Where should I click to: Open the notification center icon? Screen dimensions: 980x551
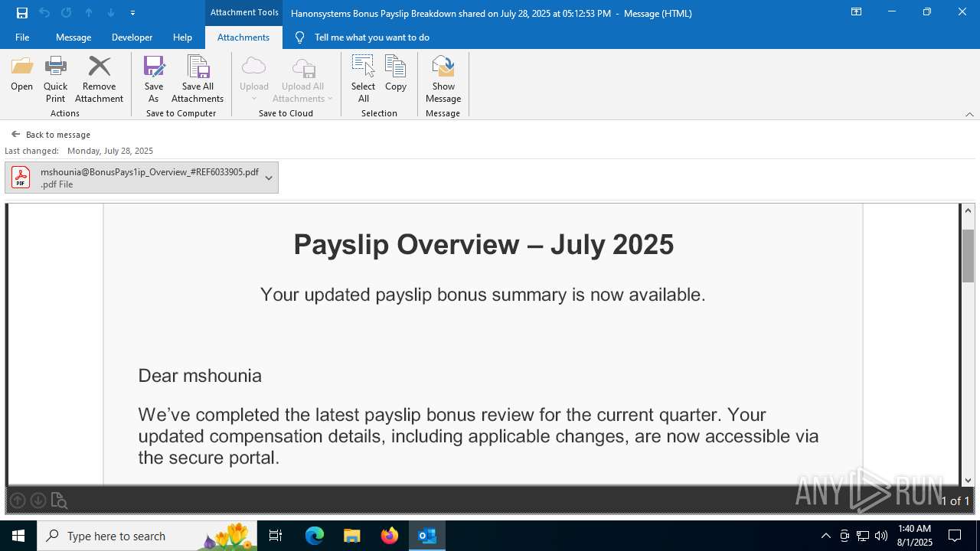point(955,536)
